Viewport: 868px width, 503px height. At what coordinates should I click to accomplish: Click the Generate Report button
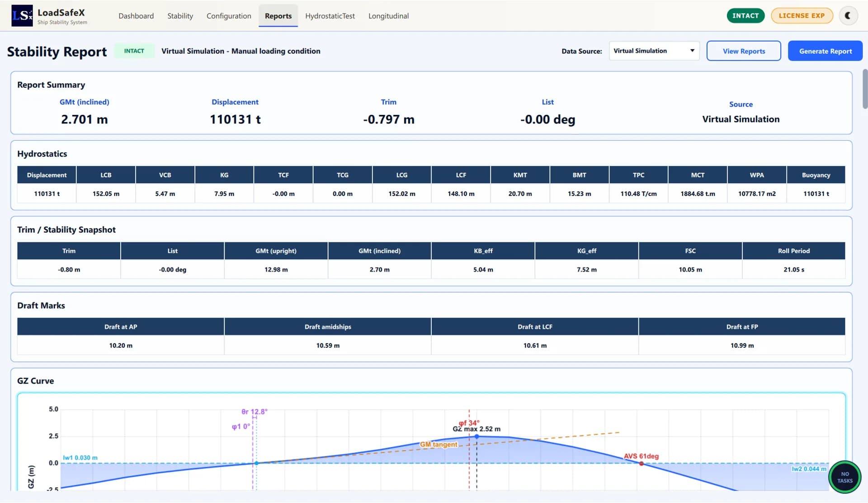[x=825, y=51]
